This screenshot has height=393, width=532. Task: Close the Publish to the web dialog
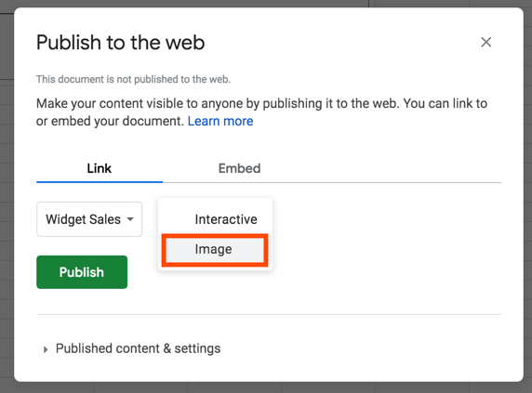click(485, 43)
